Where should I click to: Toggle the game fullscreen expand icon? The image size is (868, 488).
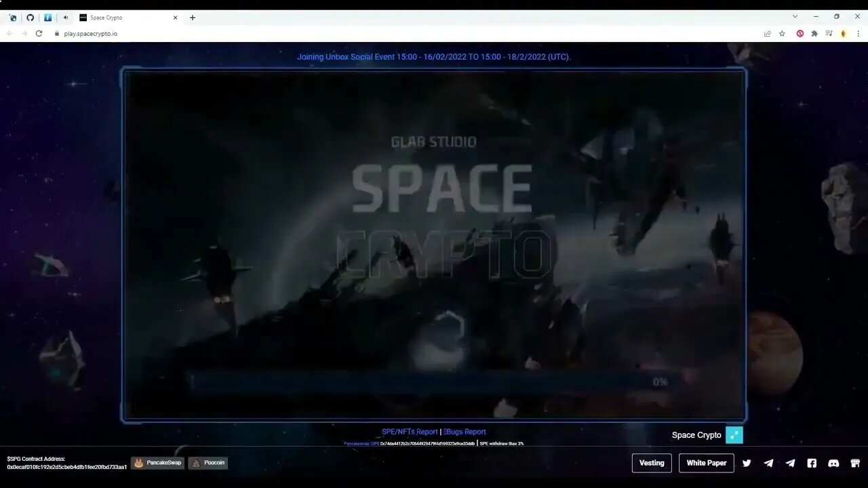(734, 435)
